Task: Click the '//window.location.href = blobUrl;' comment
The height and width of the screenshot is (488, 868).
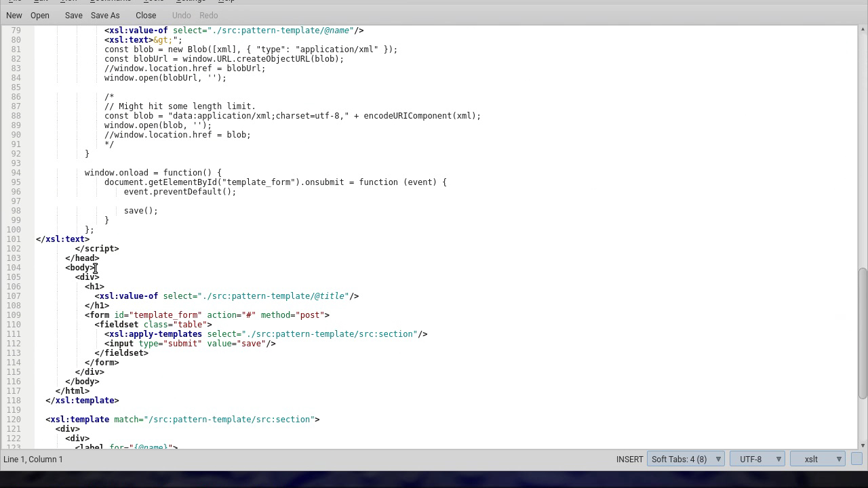Action: tap(185, 68)
